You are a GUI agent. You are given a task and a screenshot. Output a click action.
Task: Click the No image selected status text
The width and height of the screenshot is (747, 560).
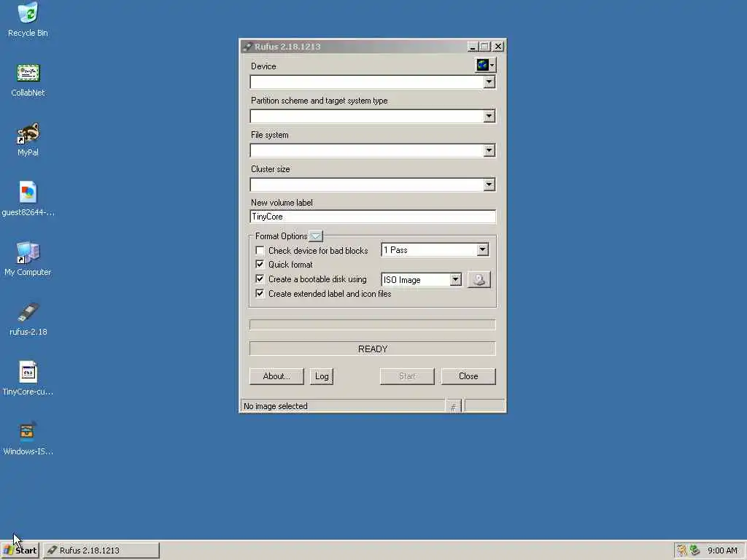coord(275,406)
